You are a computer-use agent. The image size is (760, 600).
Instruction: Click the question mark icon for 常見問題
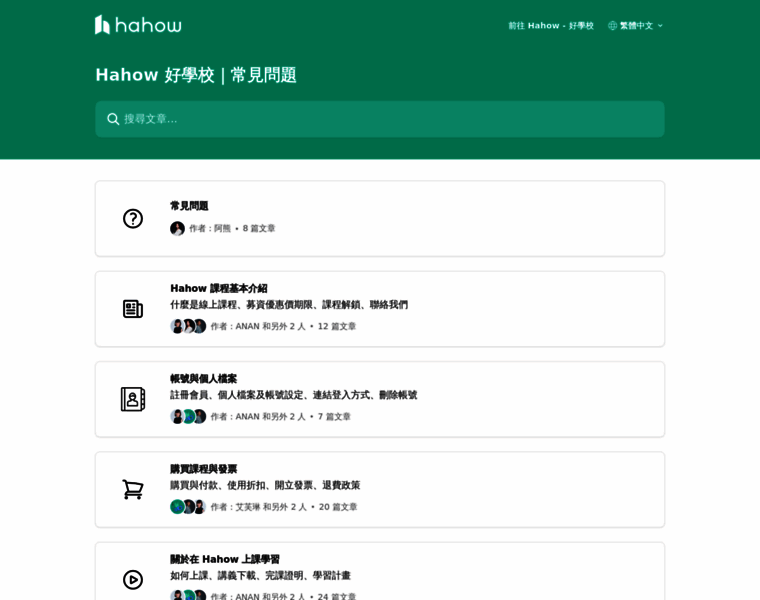coord(133,219)
